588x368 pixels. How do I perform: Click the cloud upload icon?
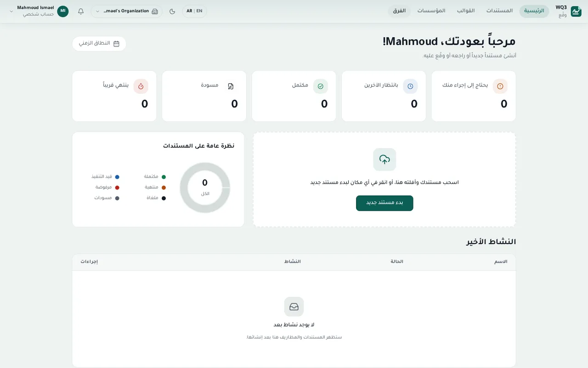click(x=384, y=160)
